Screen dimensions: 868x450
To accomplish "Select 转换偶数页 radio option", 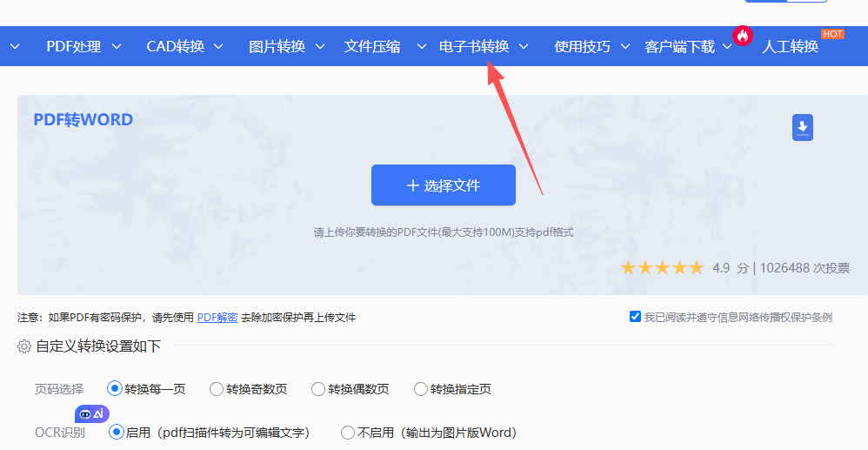I will point(317,389).
